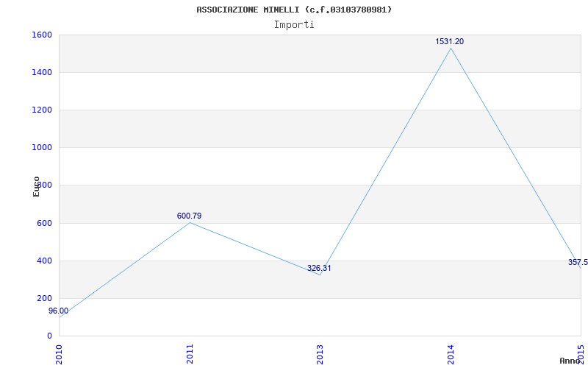588x368 pixels.
Task: Click the 357.5 data label at right edge
Action: 578,262
